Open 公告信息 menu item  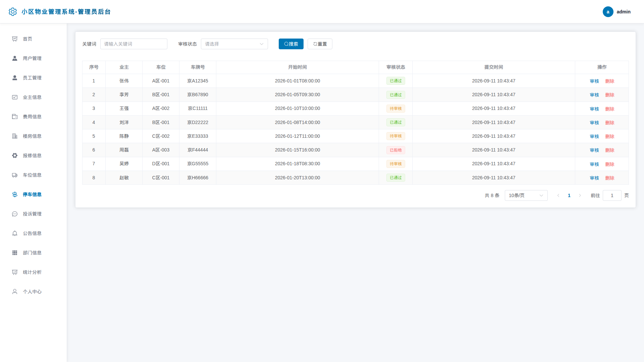pos(34,233)
